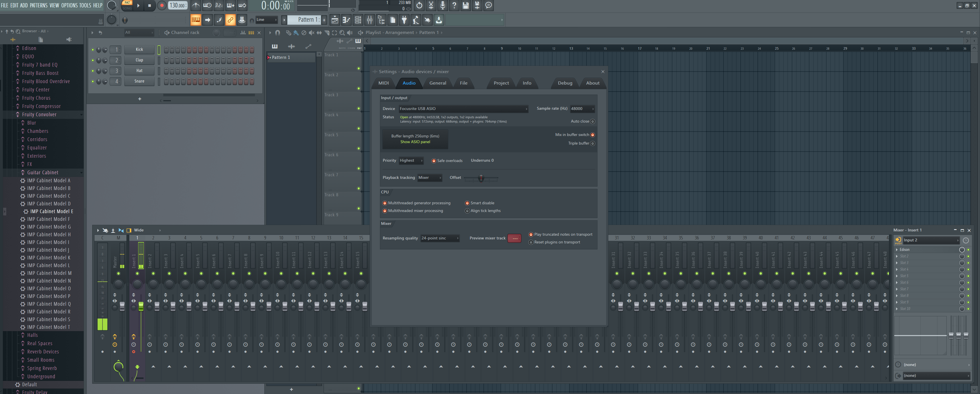980x394 pixels.
Task: Switch to the File settings tab
Action: [x=463, y=83]
